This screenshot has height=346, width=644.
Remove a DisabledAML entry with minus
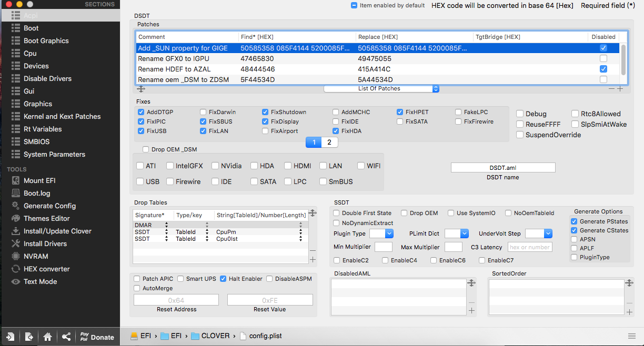471,302
